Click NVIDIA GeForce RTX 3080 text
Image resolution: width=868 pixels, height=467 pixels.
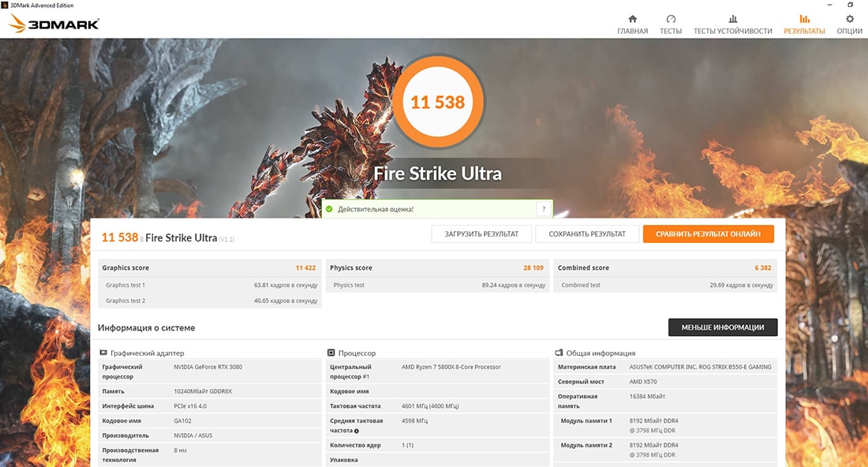[x=208, y=367]
